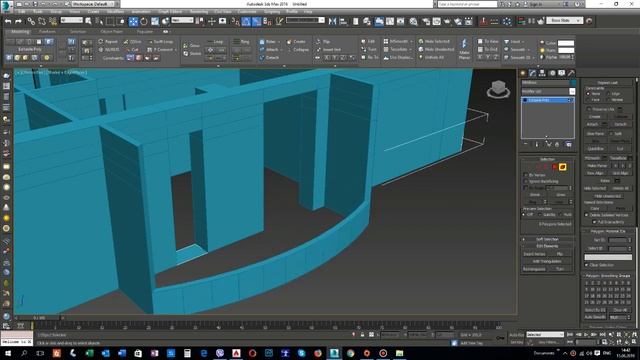Screen dimensions: 640x360
Task: Open the scene state dropdown in main toolbar
Action: point(565,20)
